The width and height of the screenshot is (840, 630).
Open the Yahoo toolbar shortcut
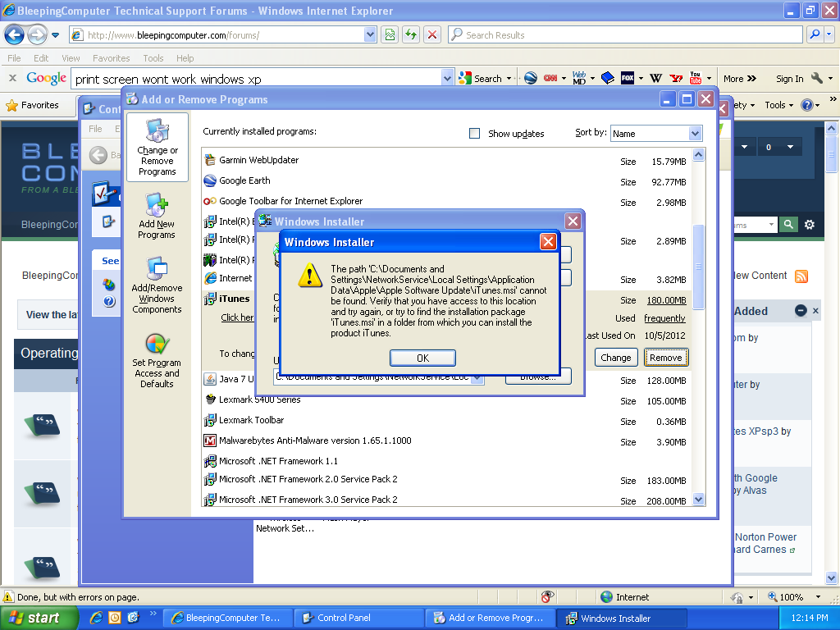[676, 78]
